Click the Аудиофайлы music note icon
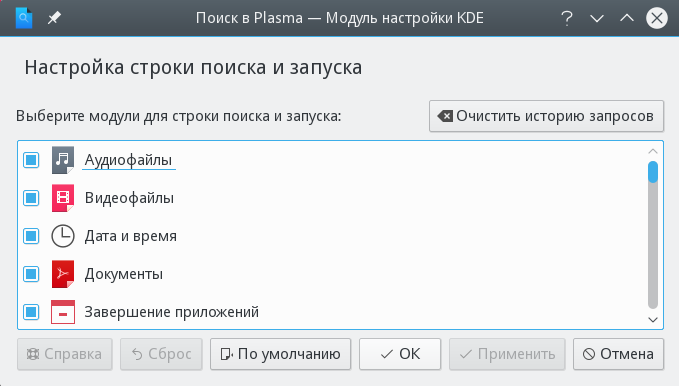679x386 pixels. tap(63, 160)
